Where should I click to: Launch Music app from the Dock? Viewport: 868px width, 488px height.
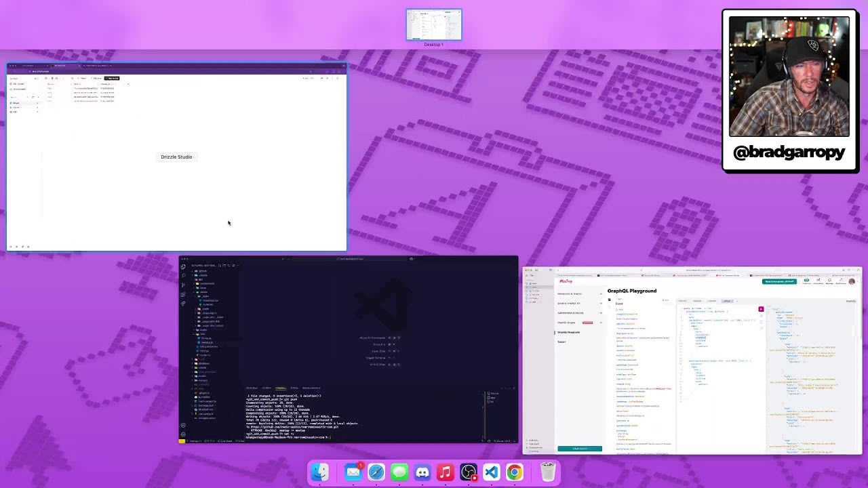point(446,472)
